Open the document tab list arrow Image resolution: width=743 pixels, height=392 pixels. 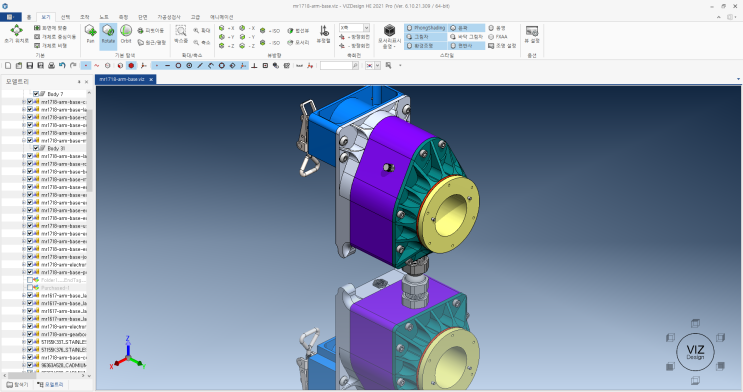tap(738, 79)
